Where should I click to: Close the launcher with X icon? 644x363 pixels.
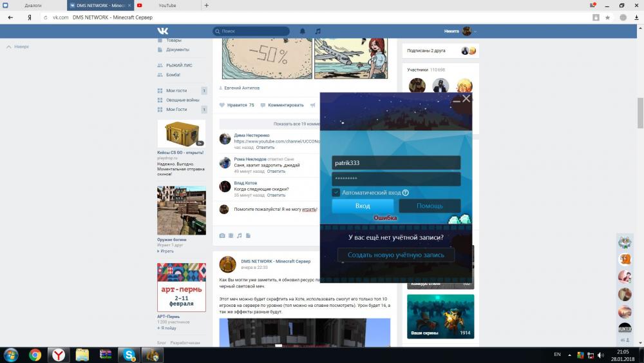[466, 99]
